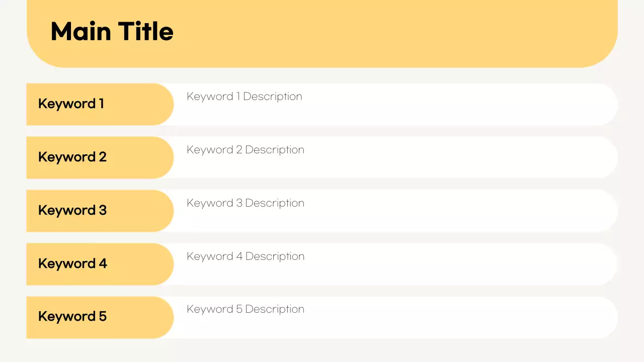Select the Keyword 2 Description text

[x=246, y=150]
